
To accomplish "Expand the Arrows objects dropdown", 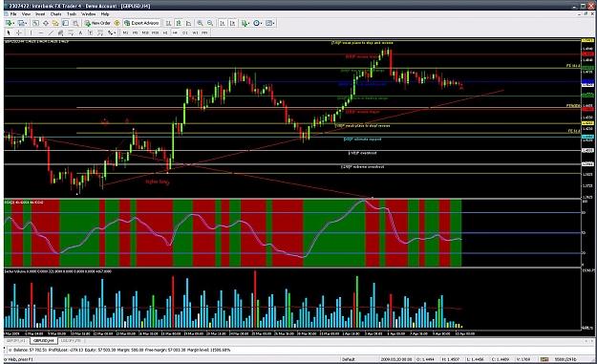I will pos(115,33).
